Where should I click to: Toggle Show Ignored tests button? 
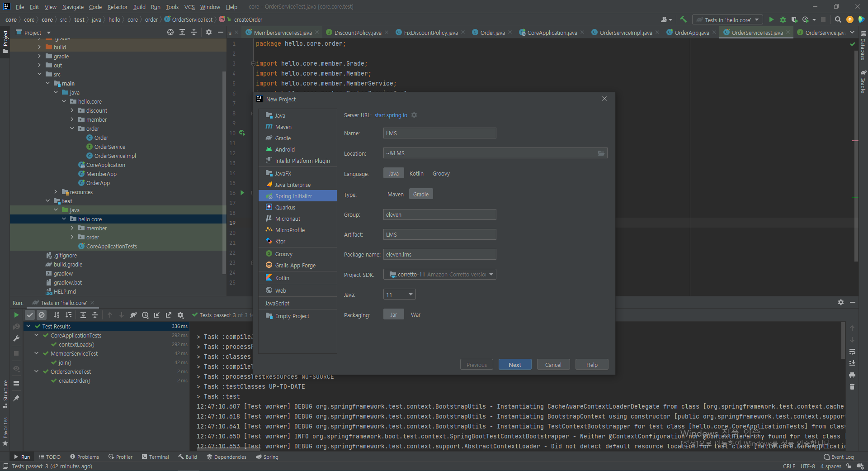(42, 315)
